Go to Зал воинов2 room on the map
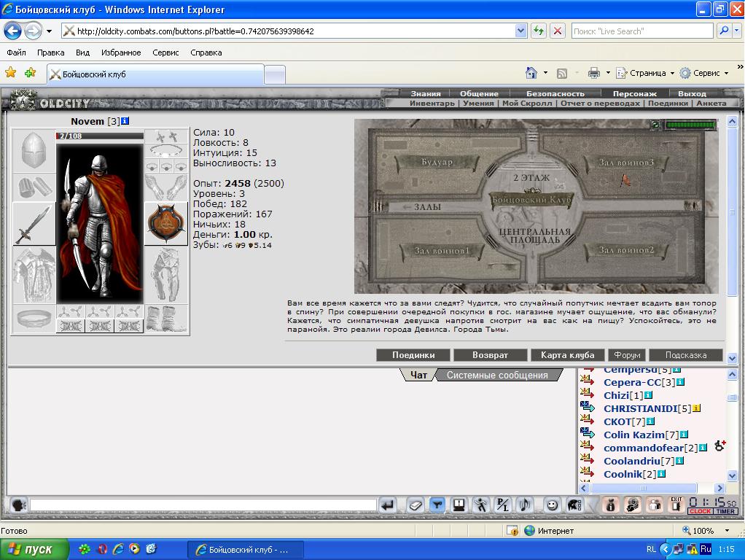The height and width of the screenshot is (560, 745). click(x=625, y=250)
